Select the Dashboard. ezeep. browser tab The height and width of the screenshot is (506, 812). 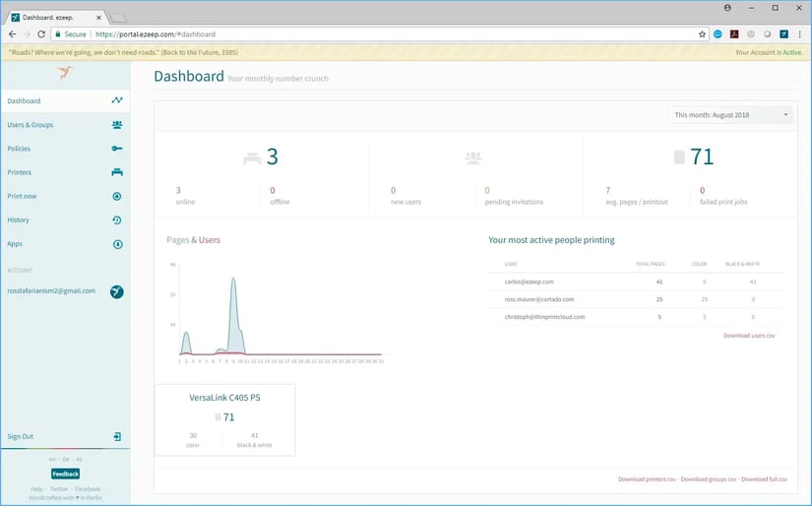(54, 18)
